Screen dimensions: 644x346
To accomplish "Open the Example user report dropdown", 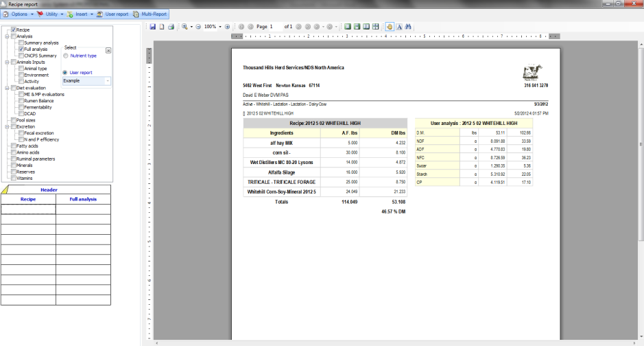I will click(x=107, y=81).
